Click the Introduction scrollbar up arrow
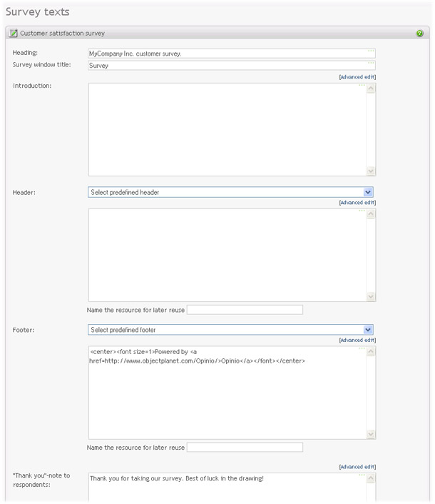The height and width of the screenshot is (504, 435). [371, 89]
